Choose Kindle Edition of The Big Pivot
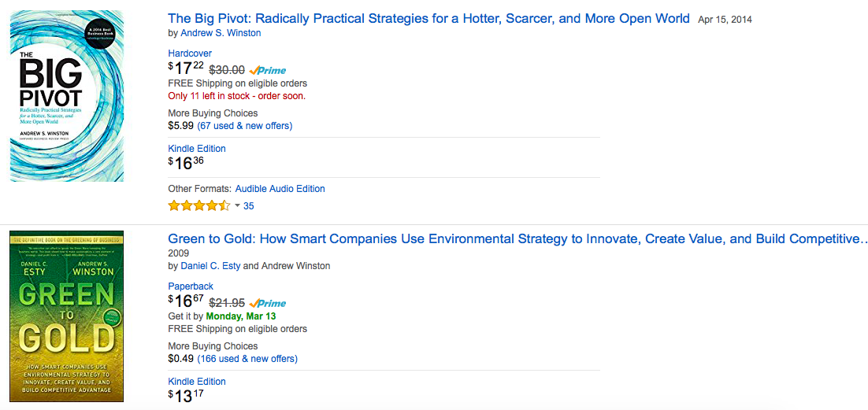This screenshot has width=868, height=410. tap(197, 149)
